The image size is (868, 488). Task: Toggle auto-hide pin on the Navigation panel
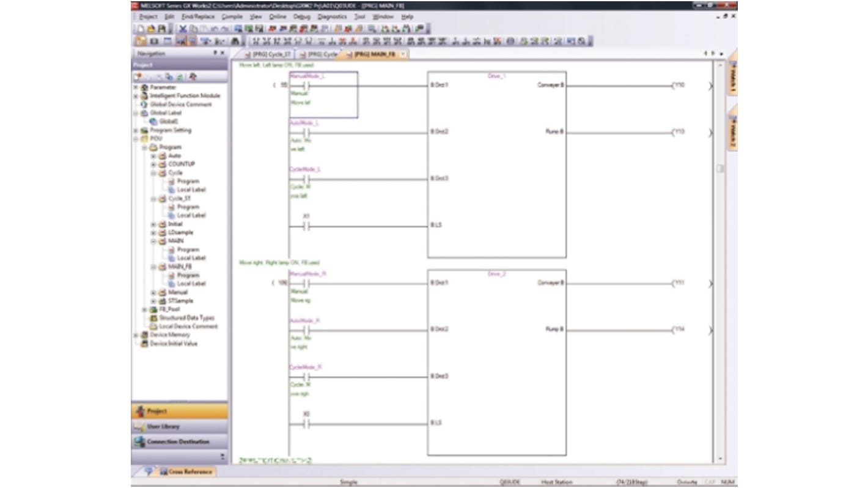coord(216,54)
